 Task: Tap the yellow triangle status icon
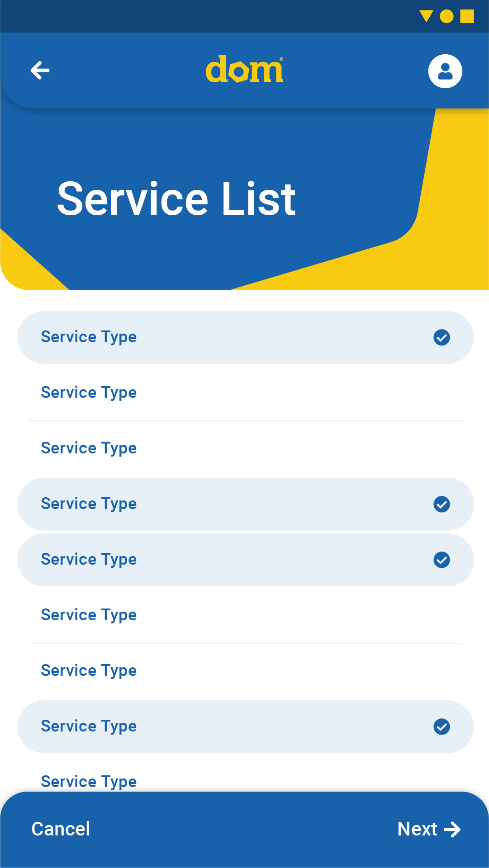(426, 16)
